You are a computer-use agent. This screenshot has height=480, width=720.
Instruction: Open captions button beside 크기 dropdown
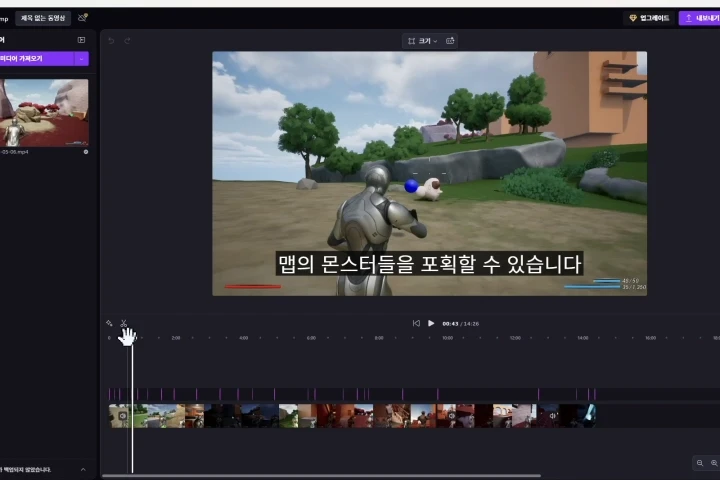[450, 41]
